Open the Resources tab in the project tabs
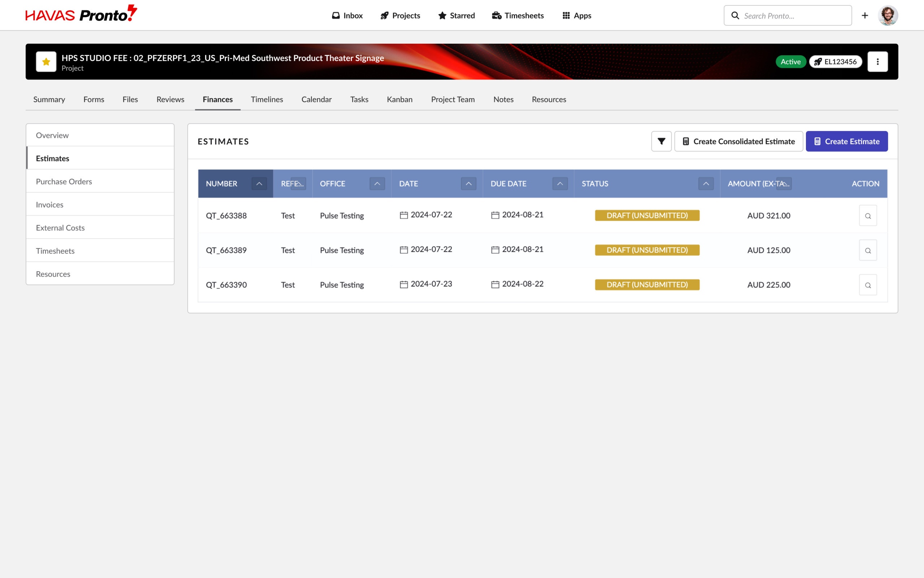Screen dimensions: 924x578 pyautogui.click(x=549, y=99)
